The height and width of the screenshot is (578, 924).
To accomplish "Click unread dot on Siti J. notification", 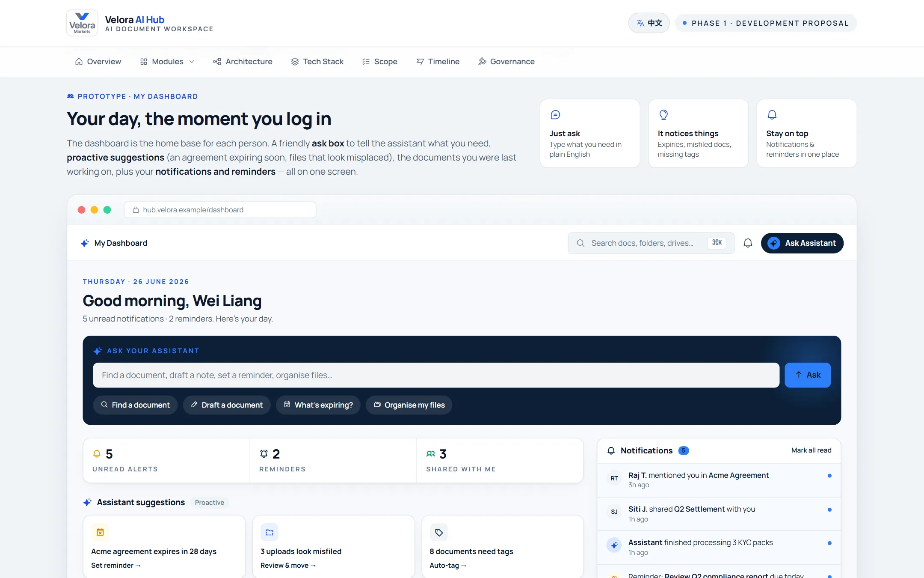I will [x=829, y=509].
